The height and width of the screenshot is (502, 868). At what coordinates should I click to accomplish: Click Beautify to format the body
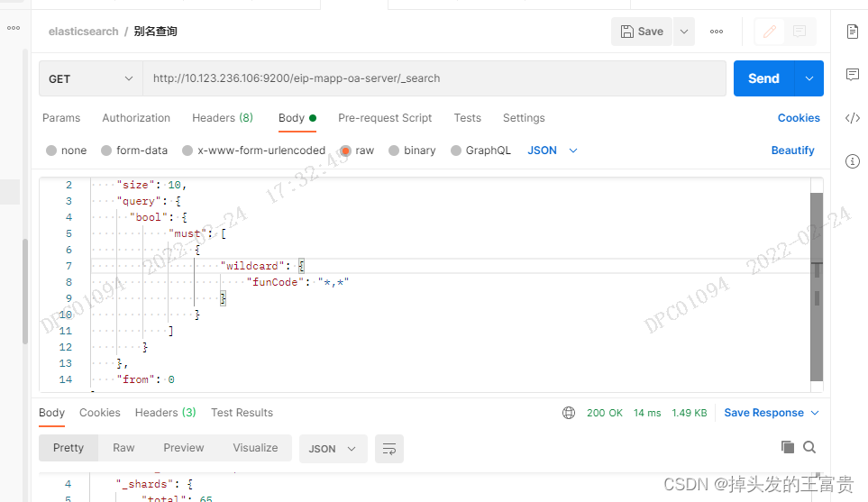tap(792, 151)
